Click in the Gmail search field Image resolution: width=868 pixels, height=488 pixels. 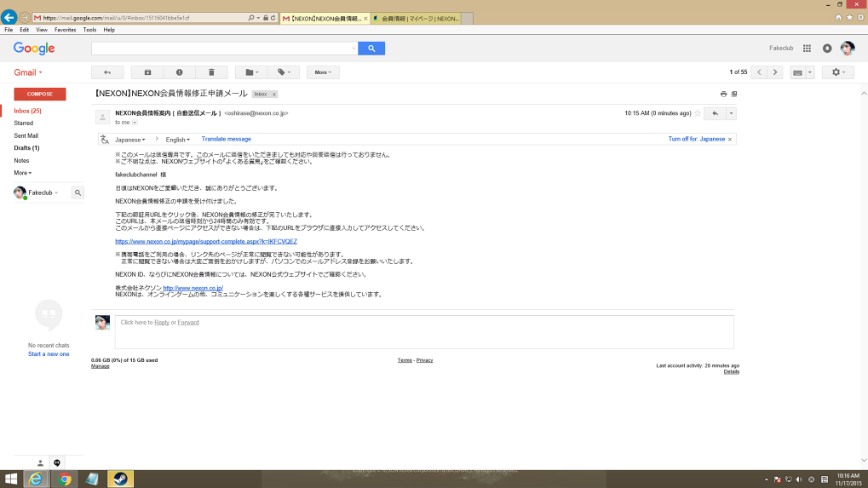pos(224,49)
